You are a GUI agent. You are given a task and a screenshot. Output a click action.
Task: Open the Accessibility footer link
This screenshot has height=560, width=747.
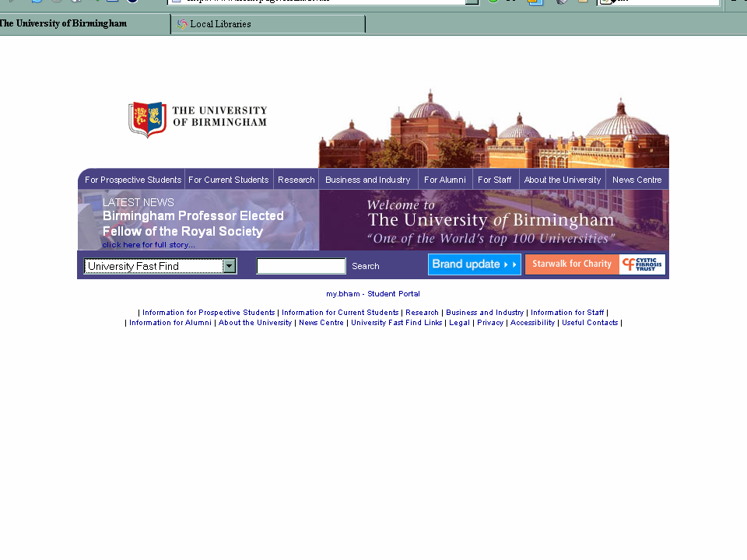(x=532, y=322)
